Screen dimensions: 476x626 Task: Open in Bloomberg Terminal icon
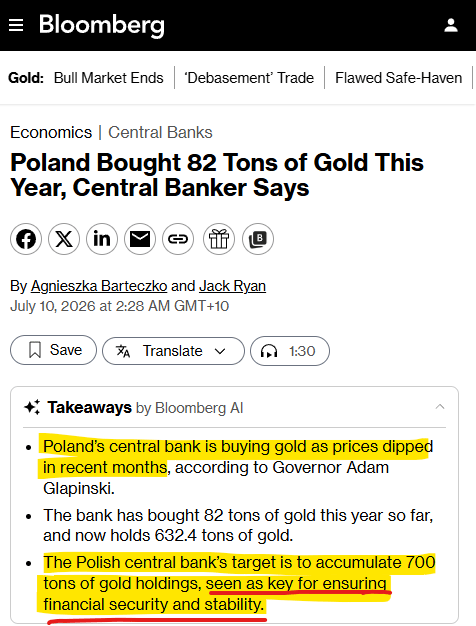click(x=258, y=239)
